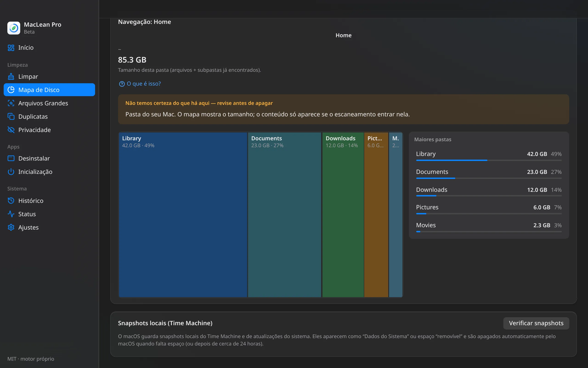
Task: Click the Status pulse icon
Action: [11, 214]
